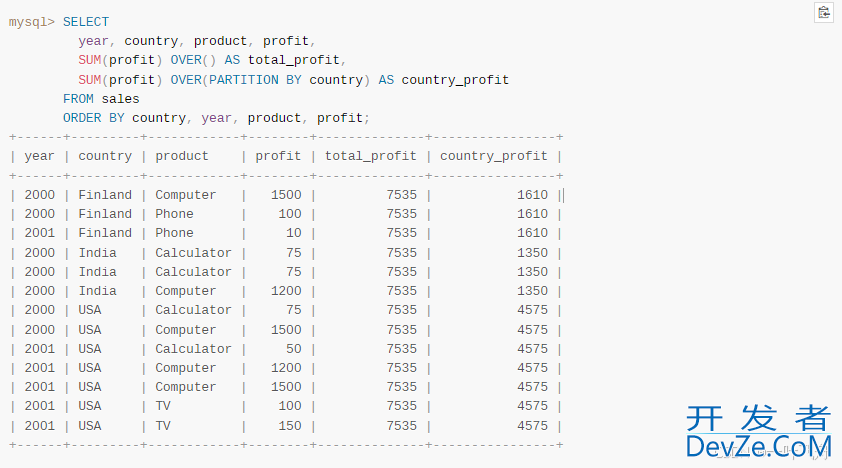Image resolution: width=842 pixels, height=468 pixels.
Task: Click the 'country' column header in the table
Action: (105, 156)
